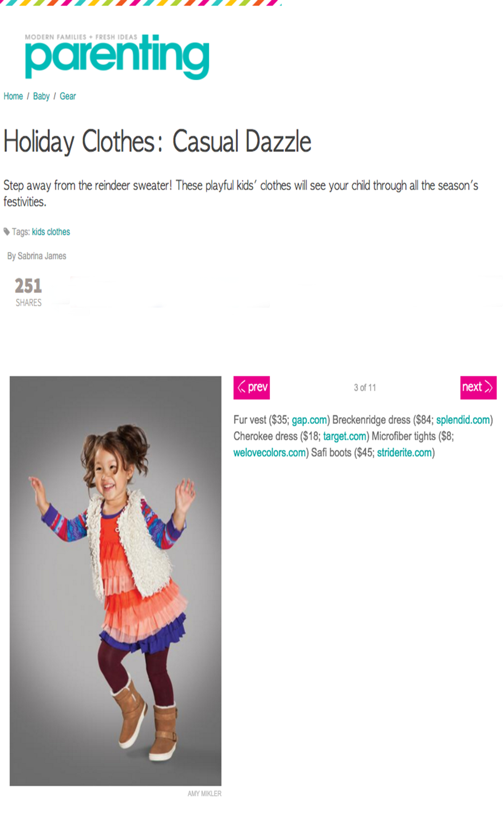Screen dimensions: 504x825
Task: Open the Gear breadcrumb link
Action: 68,96
